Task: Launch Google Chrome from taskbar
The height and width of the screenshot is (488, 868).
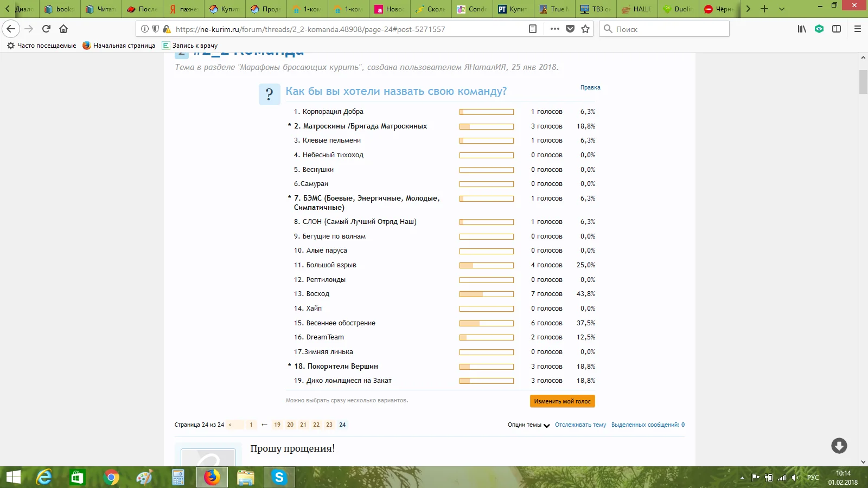Action: pyautogui.click(x=111, y=477)
